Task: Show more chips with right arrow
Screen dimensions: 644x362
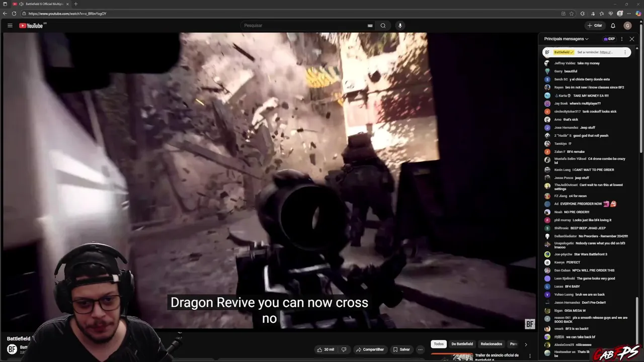Action: [526, 344]
